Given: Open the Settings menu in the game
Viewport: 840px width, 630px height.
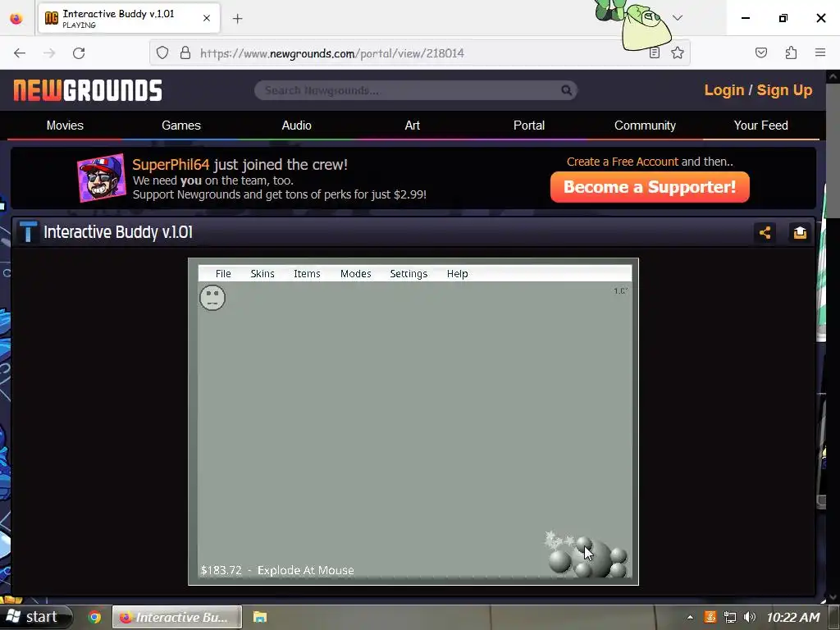Looking at the screenshot, I should 409,274.
